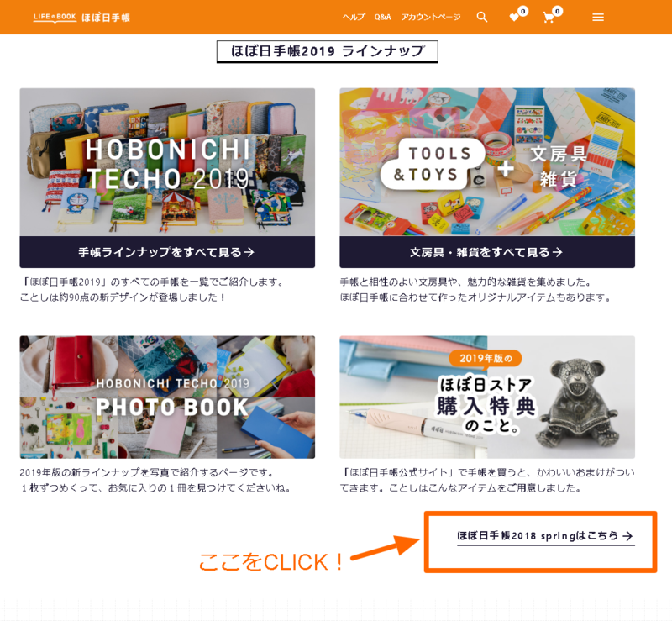The image size is (672, 621).
Task: Click the LIFE BOOK ほぼ日手帳 logo
Action: pos(81,17)
